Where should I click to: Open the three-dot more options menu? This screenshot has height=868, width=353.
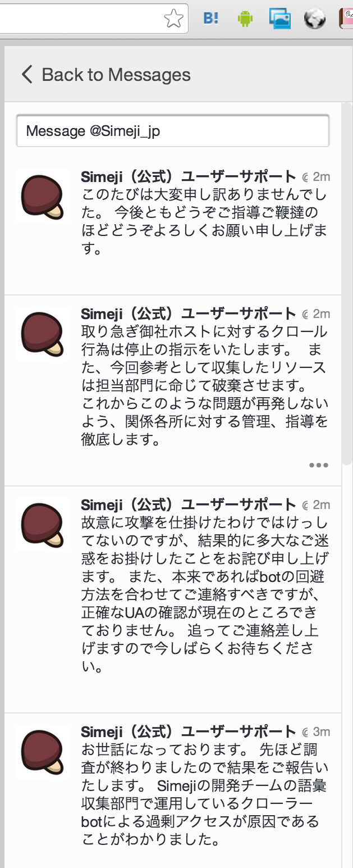tap(318, 465)
